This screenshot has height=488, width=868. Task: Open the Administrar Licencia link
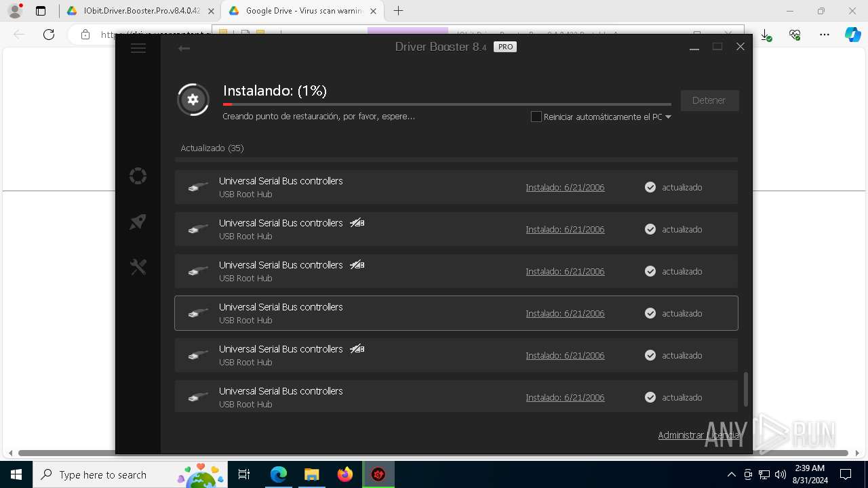click(698, 435)
